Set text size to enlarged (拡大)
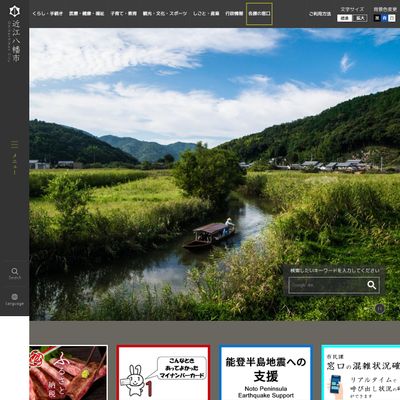The width and height of the screenshot is (400, 400). click(360, 18)
